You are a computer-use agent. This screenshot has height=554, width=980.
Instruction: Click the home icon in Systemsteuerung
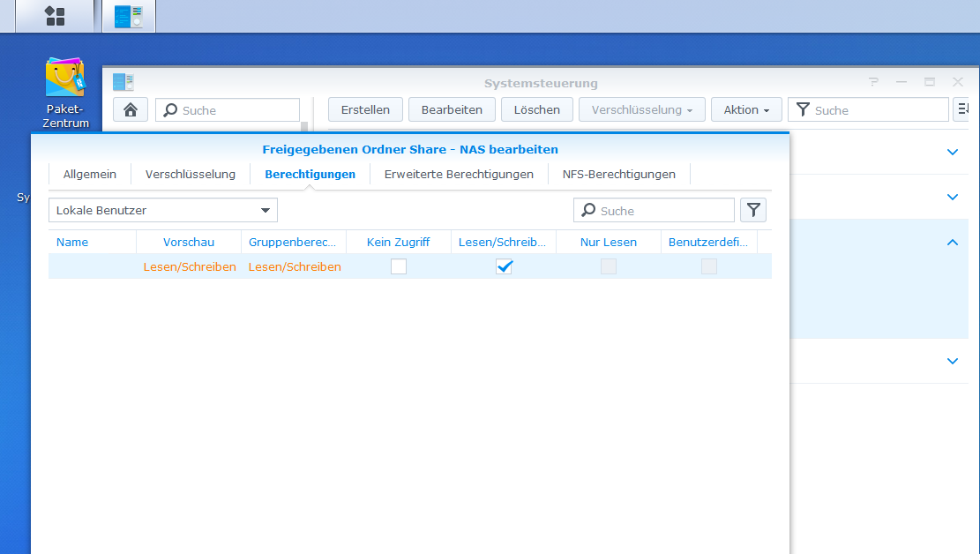130,110
